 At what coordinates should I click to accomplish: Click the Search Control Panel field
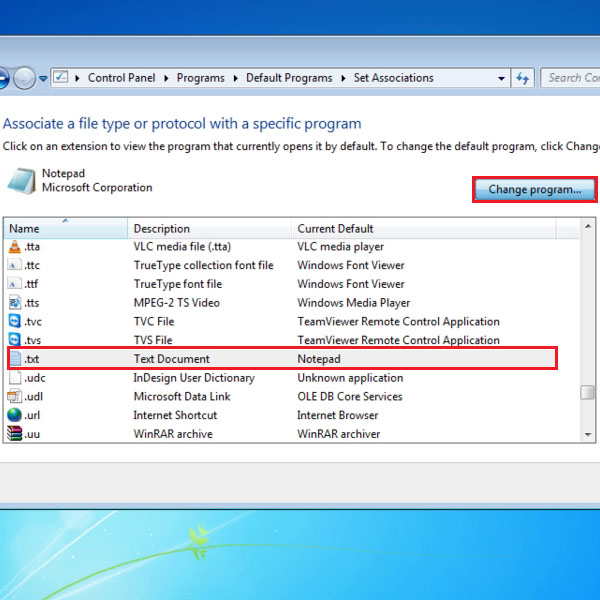(571, 78)
